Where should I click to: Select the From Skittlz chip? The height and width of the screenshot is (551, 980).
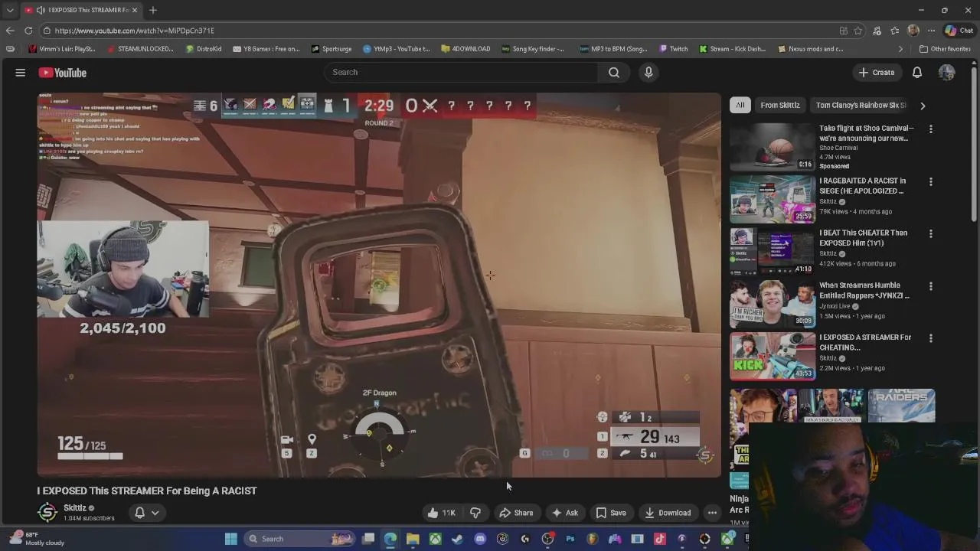[x=780, y=106]
